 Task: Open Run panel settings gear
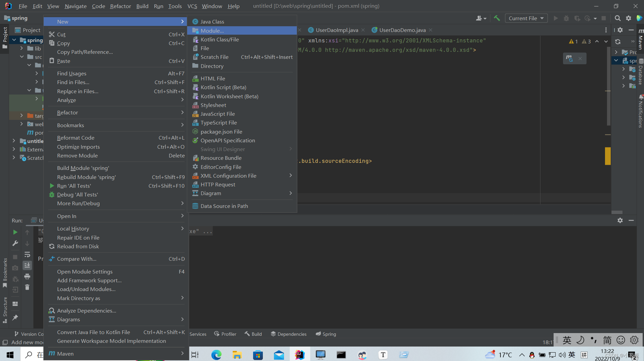[620, 220]
